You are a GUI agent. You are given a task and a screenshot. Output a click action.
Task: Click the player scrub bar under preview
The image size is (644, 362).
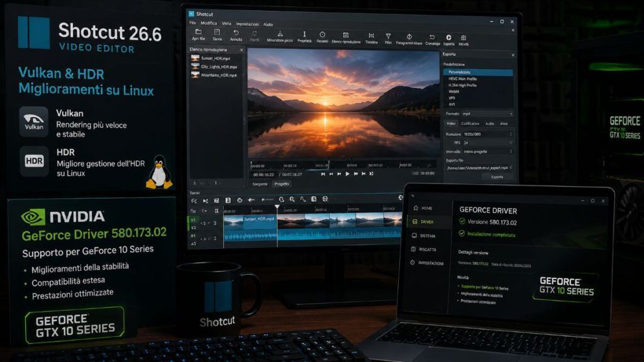pos(341,165)
